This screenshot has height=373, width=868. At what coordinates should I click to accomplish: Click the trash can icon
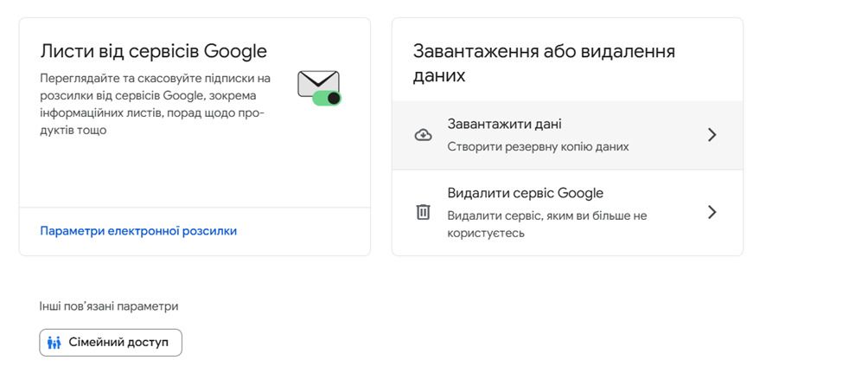click(424, 212)
